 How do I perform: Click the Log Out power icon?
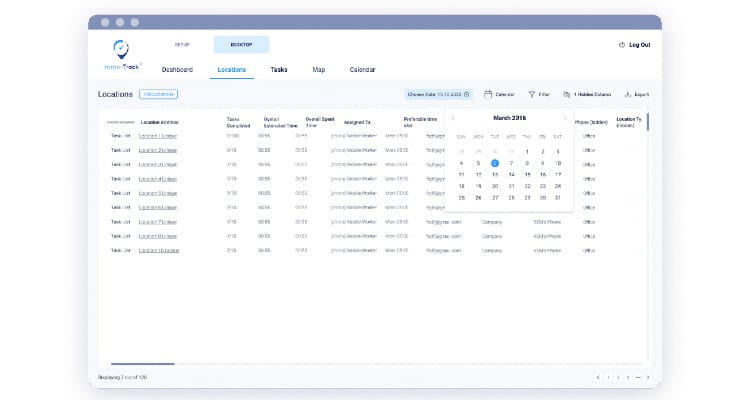[622, 45]
